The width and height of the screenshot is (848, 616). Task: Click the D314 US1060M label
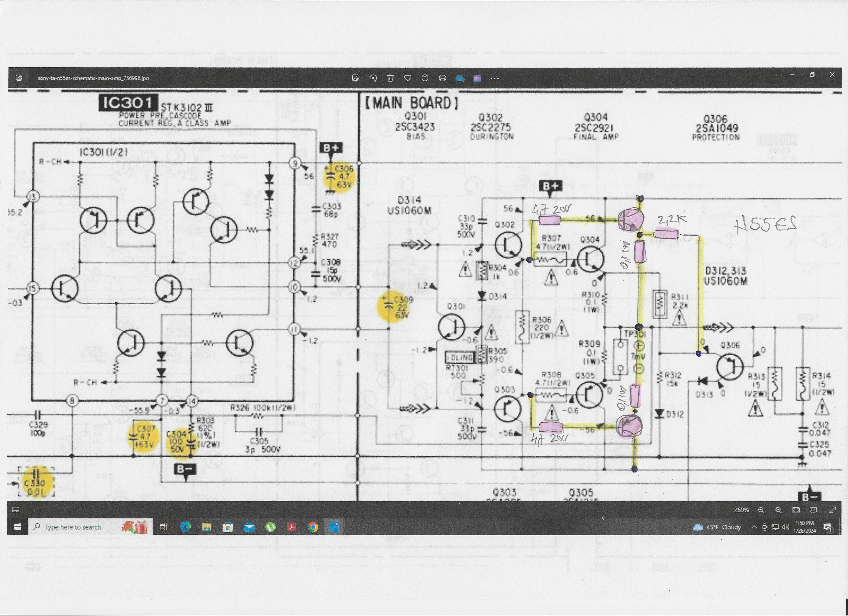click(x=409, y=205)
